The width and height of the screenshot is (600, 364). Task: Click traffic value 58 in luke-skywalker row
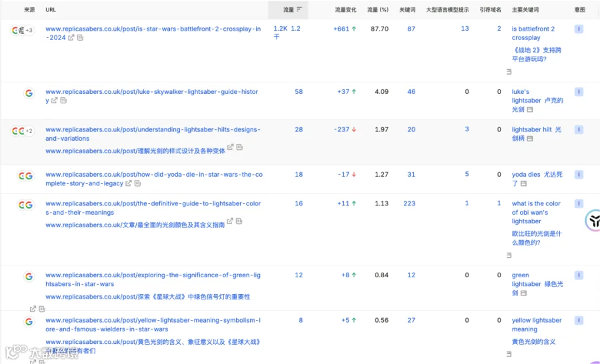click(299, 92)
